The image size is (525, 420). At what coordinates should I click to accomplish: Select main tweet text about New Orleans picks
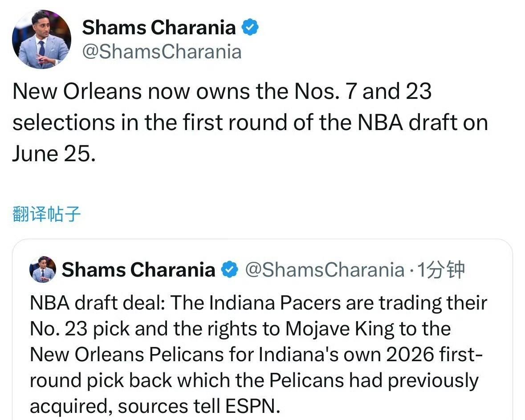pos(250,122)
